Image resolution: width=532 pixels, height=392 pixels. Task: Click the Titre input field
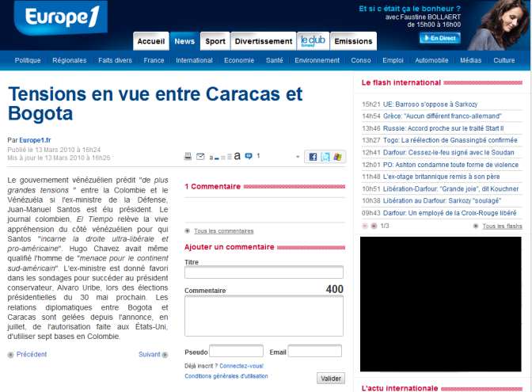264,272
